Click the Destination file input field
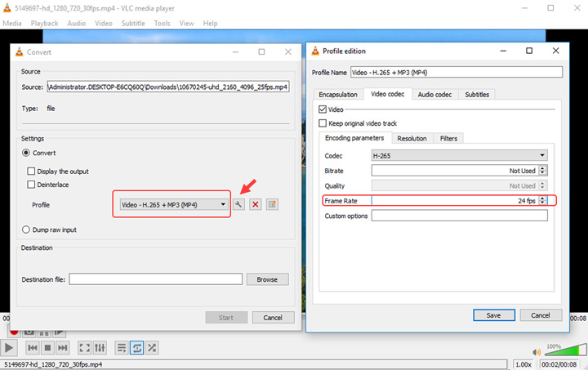The image size is (588, 370). click(156, 279)
